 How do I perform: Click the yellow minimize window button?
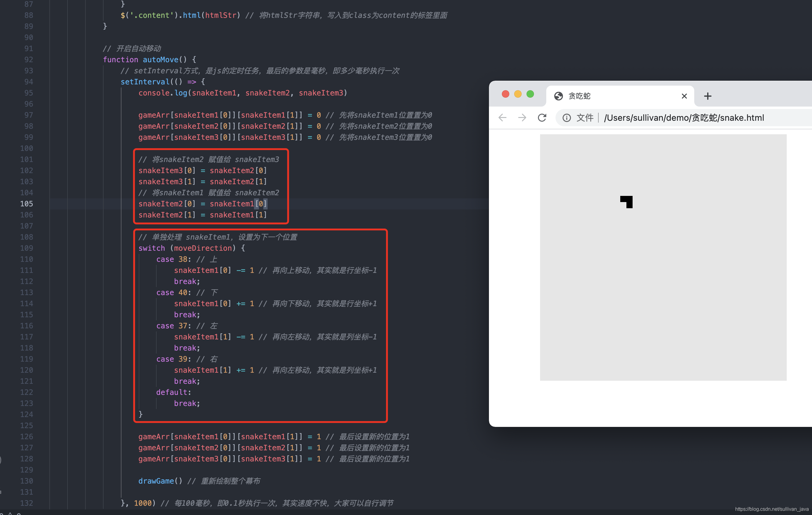coord(518,94)
